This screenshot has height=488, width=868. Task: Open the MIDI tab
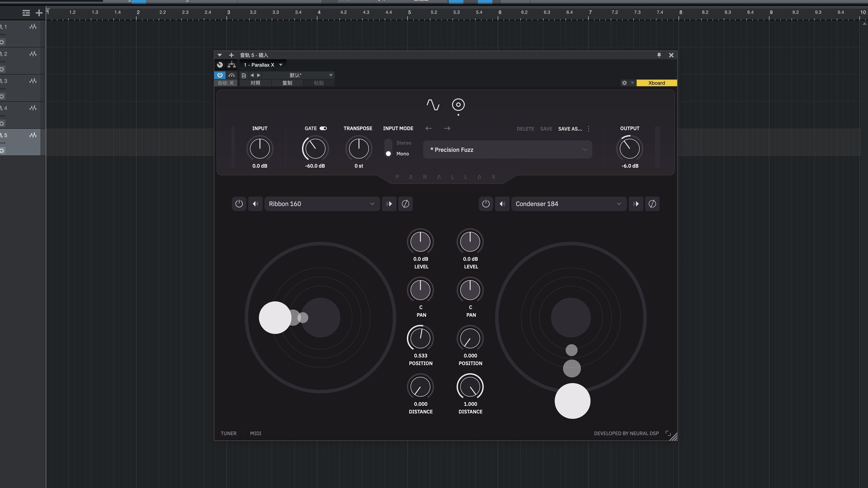click(255, 433)
